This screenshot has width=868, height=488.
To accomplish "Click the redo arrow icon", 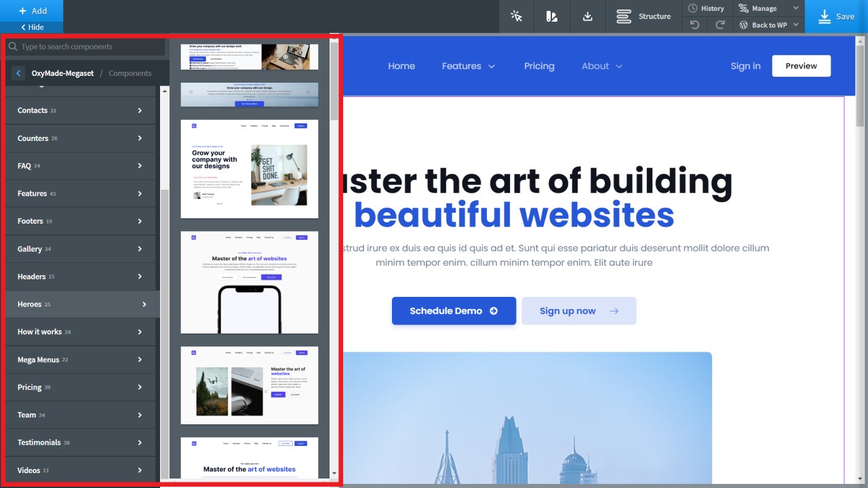I will click(720, 25).
